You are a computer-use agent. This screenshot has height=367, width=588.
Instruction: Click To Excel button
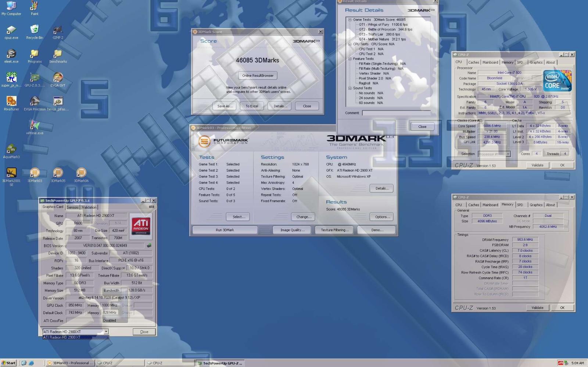(252, 106)
